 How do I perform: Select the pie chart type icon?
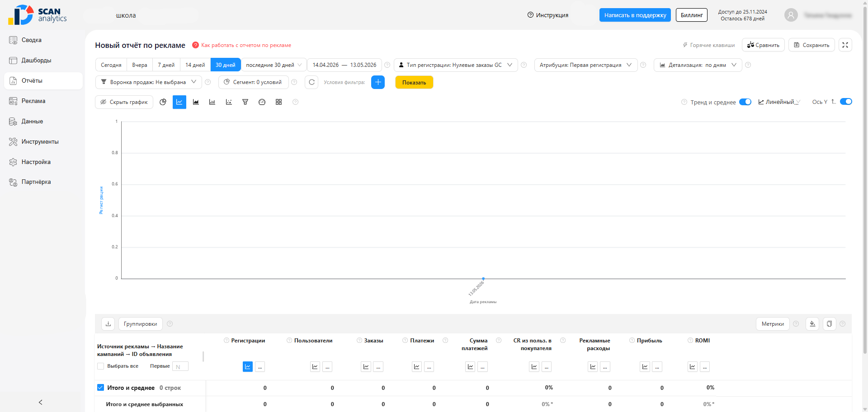[x=163, y=102]
